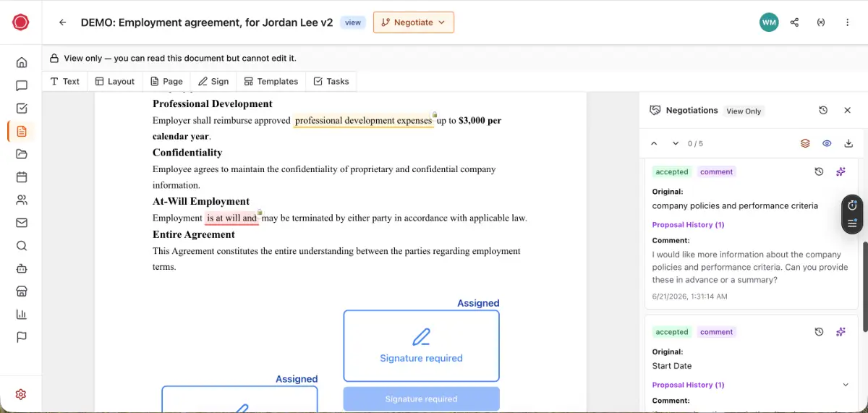Open the calendar sidebar icon
The width and height of the screenshot is (868, 413).
point(22,177)
